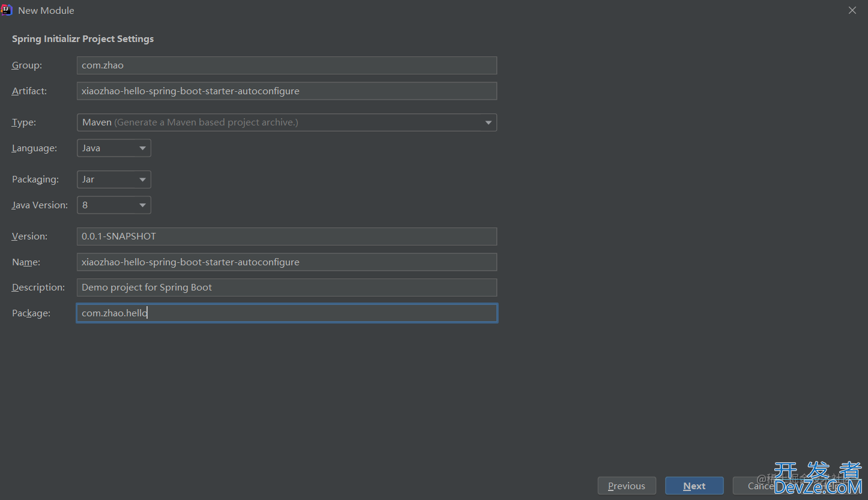Click the Artifact input field
The image size is (868, 500).
[287, 91]
